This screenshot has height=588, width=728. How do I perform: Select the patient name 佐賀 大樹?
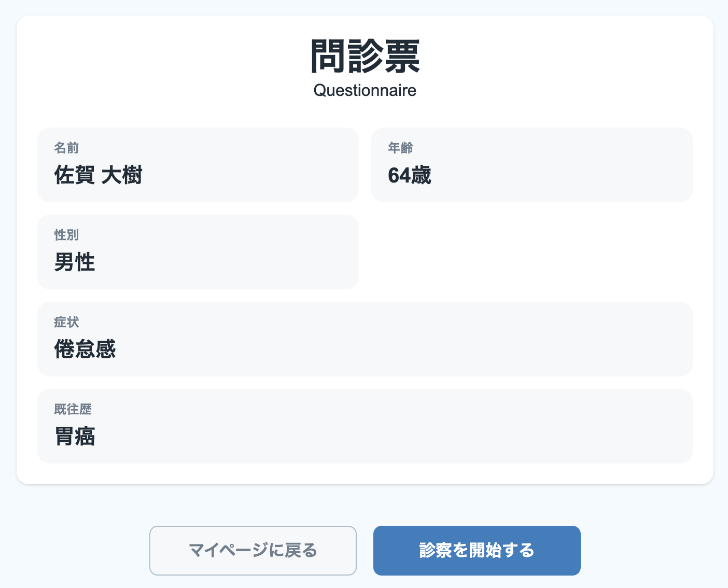tap(98, 175)
